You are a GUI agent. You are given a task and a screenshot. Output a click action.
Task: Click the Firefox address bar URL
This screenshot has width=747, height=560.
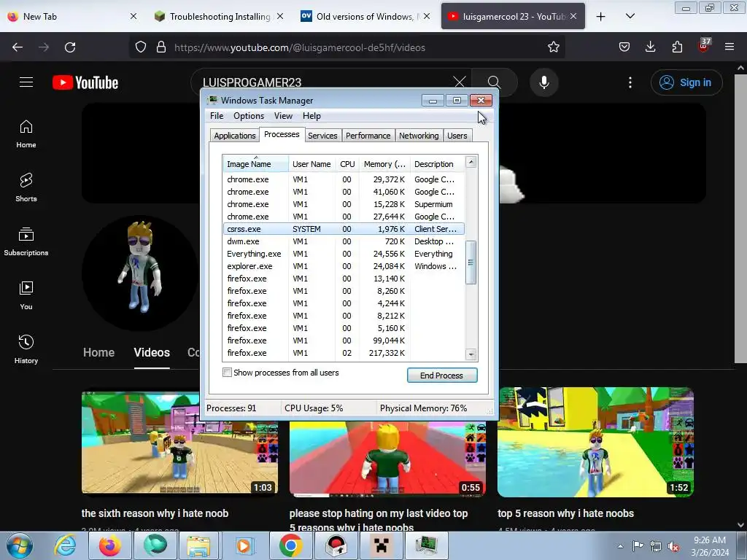click(x=300, y=47)
